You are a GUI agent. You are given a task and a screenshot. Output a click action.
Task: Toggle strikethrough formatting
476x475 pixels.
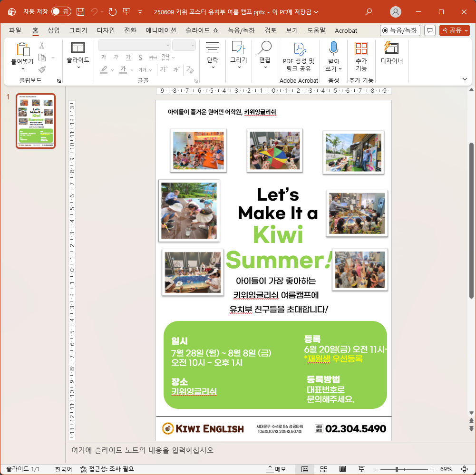[x=153, y=57]
